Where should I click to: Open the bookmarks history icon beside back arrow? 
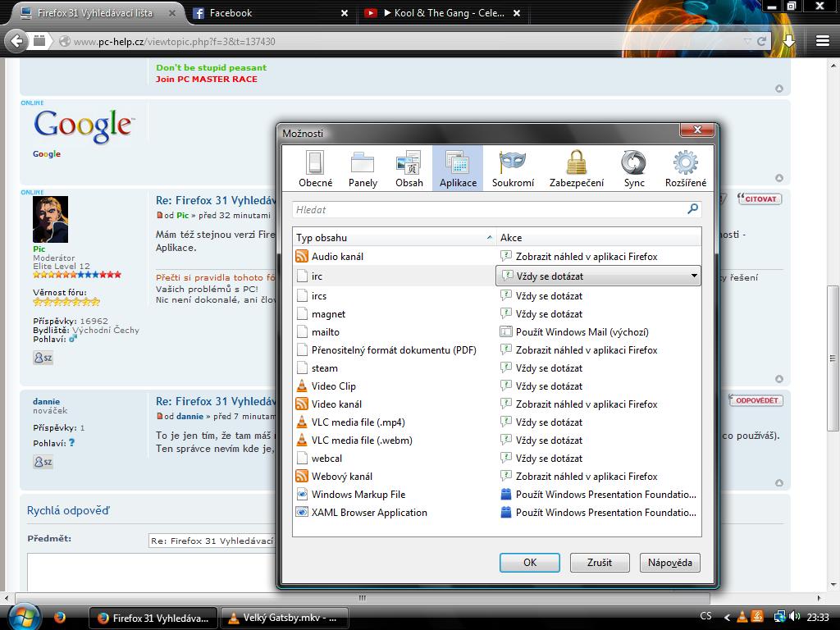pyautogui.click(x=39, y=41)
